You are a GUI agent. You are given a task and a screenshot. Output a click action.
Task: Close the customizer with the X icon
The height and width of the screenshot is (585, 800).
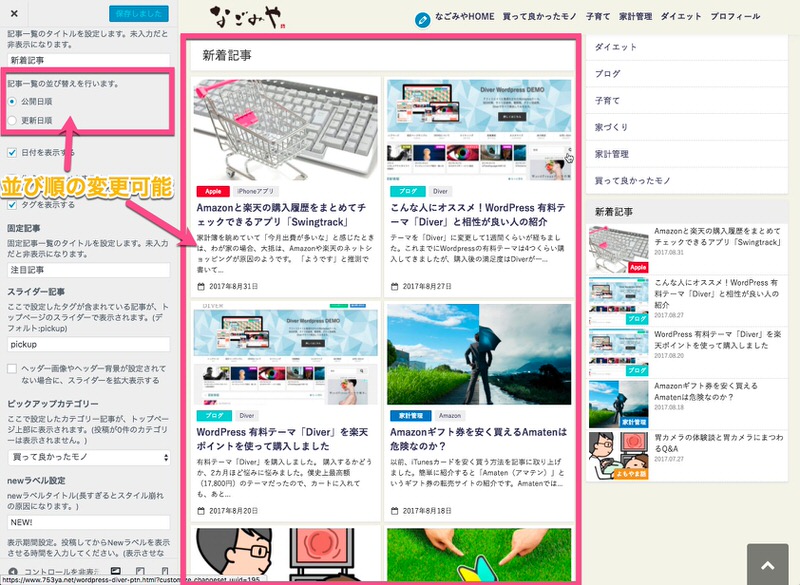14,12
